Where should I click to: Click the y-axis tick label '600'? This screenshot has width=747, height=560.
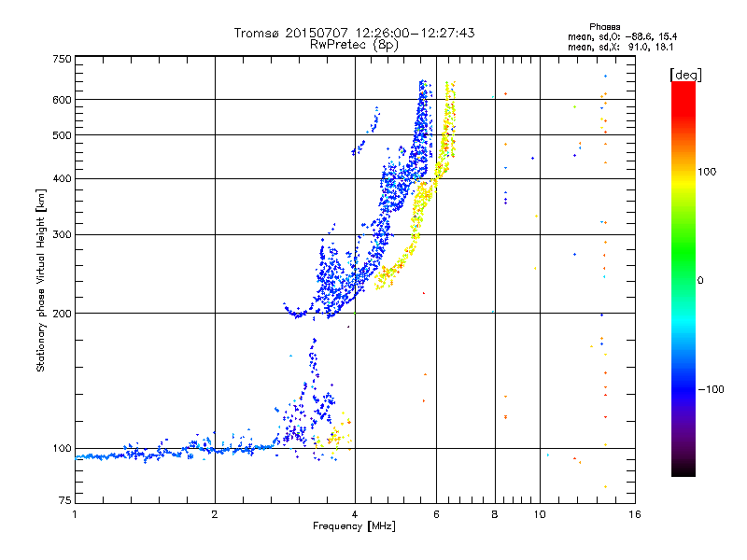click(62, 100)
